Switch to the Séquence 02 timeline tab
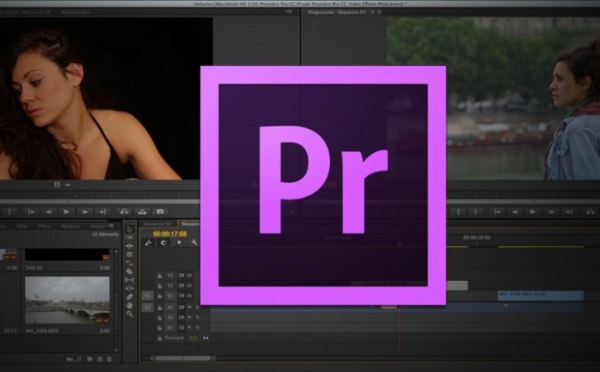This screenshot has width=600, height=372. tap(157, 224)
